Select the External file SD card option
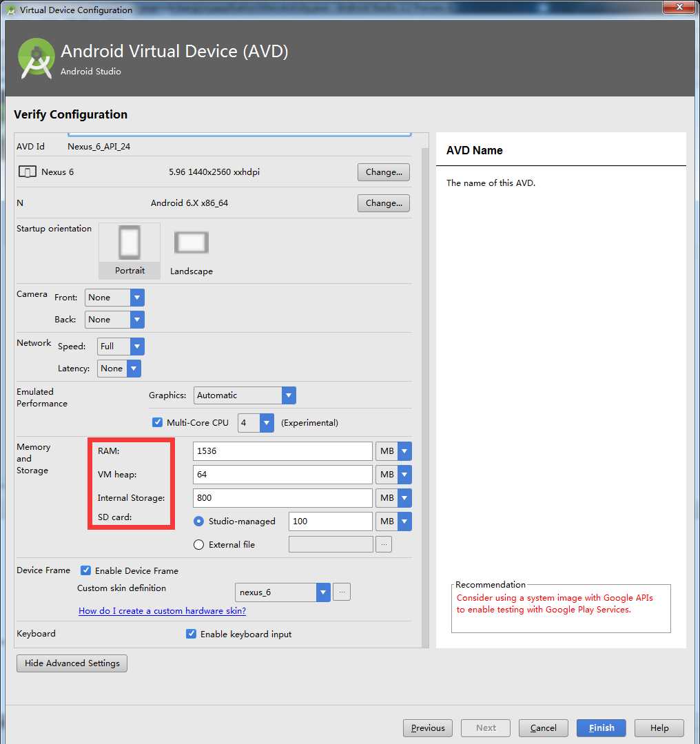This screenshot has width=700, height=744. coord(199,545)
